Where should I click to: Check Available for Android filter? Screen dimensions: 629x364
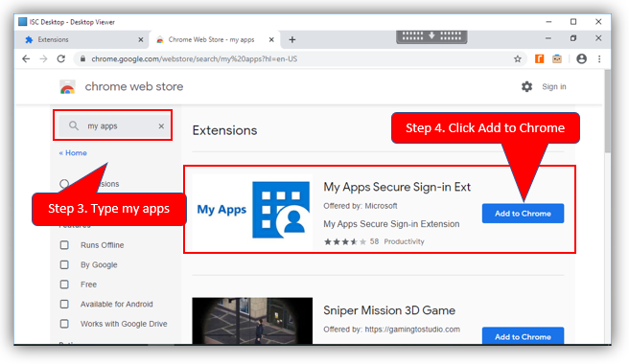(x=64, y=304)
